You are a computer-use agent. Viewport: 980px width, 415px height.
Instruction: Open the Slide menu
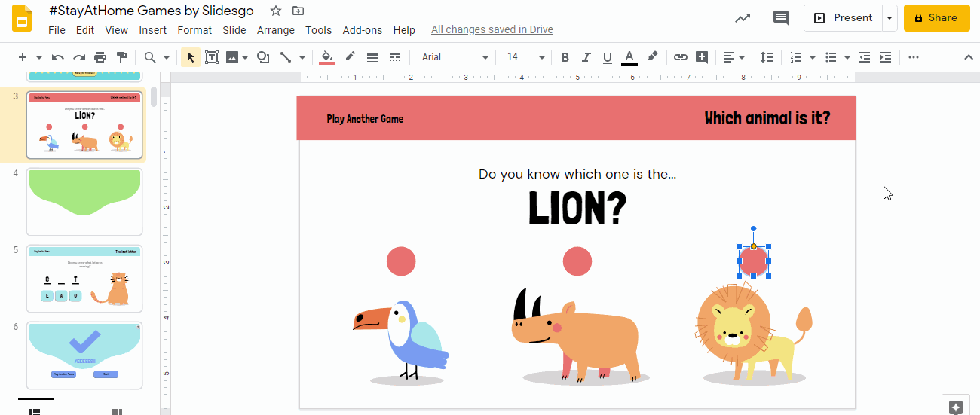point(234,30)
